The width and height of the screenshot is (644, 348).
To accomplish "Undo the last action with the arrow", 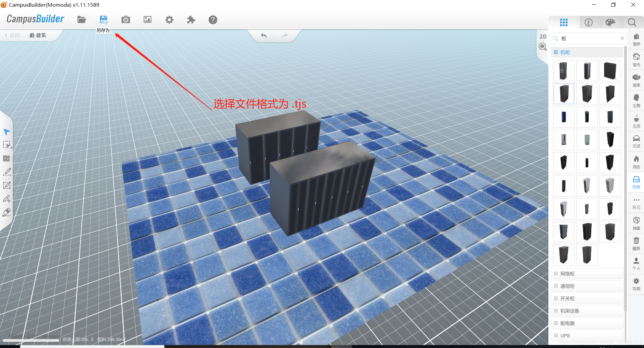I will point(264,36).
